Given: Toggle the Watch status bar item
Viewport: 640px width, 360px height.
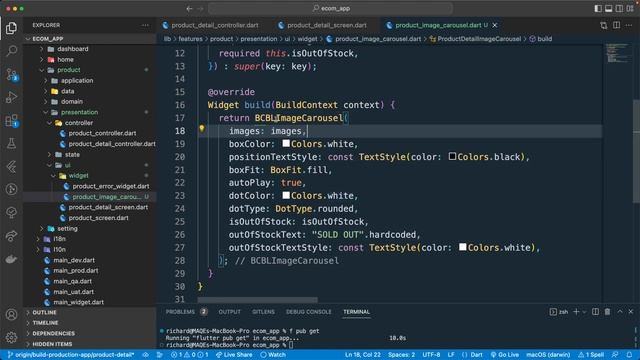Looking at the screenshot, I should pyautogui.click(x=273, y=355).
